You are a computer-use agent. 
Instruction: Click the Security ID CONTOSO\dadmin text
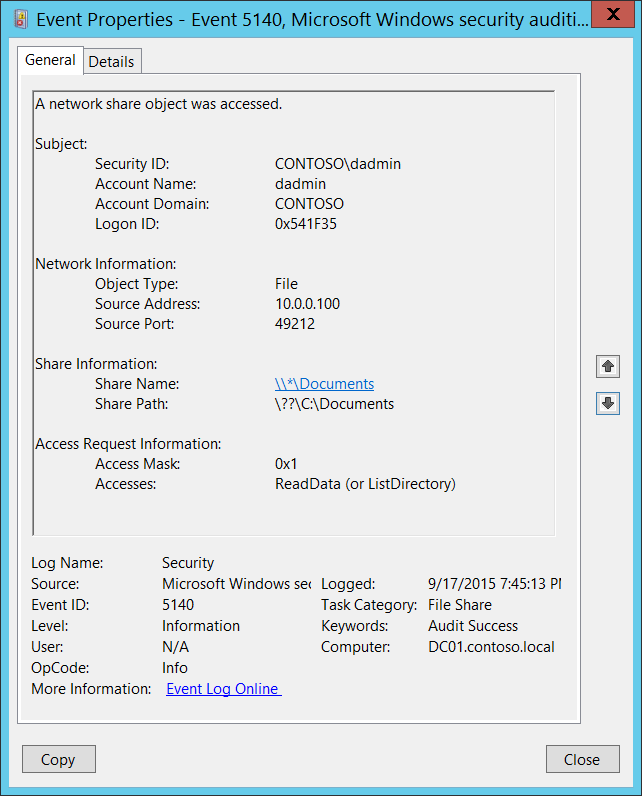[x=338, y=164]
